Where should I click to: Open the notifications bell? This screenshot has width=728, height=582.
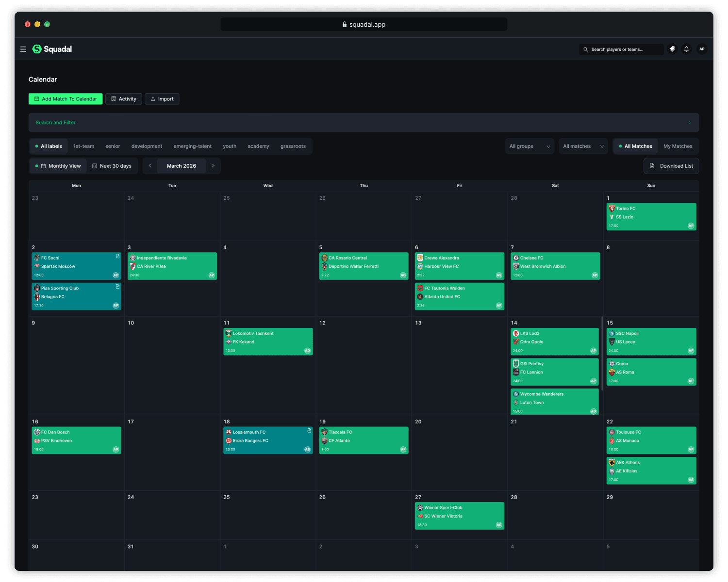click(x=686, y=49)
